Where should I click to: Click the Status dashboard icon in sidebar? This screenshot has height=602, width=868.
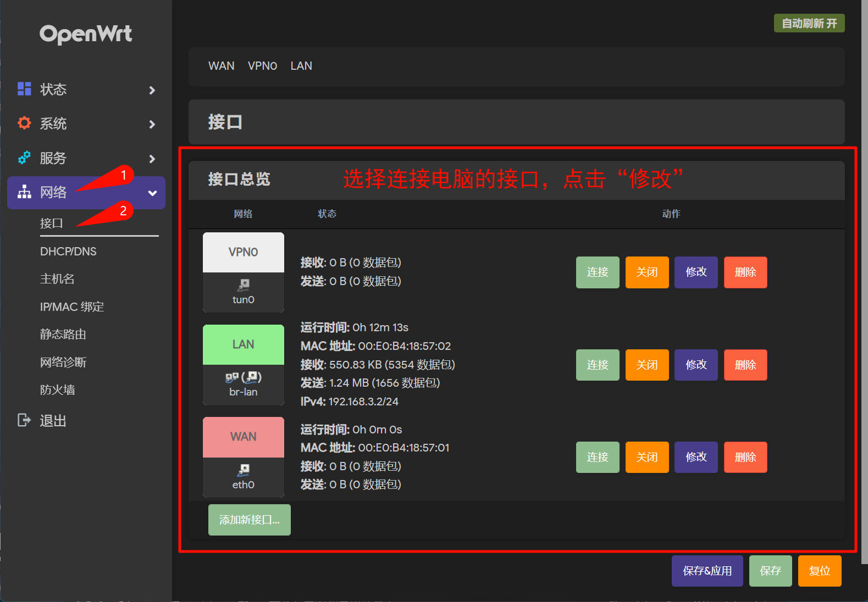pyautogui.click(x=24, y=89)
